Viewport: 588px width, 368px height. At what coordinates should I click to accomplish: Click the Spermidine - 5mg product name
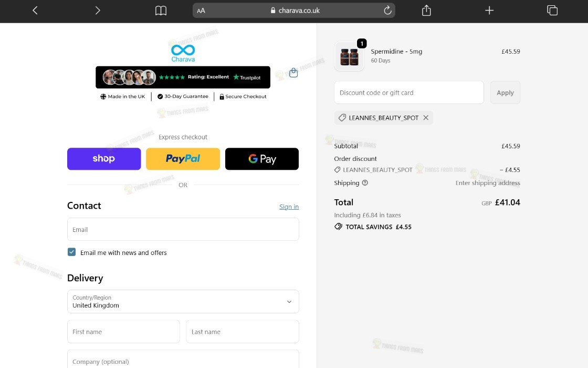[x=396, y=52]
